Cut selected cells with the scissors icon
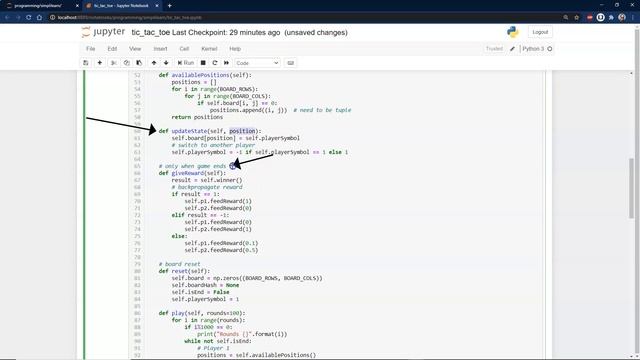This screenshot has height=360, width=640. point(114,63)
